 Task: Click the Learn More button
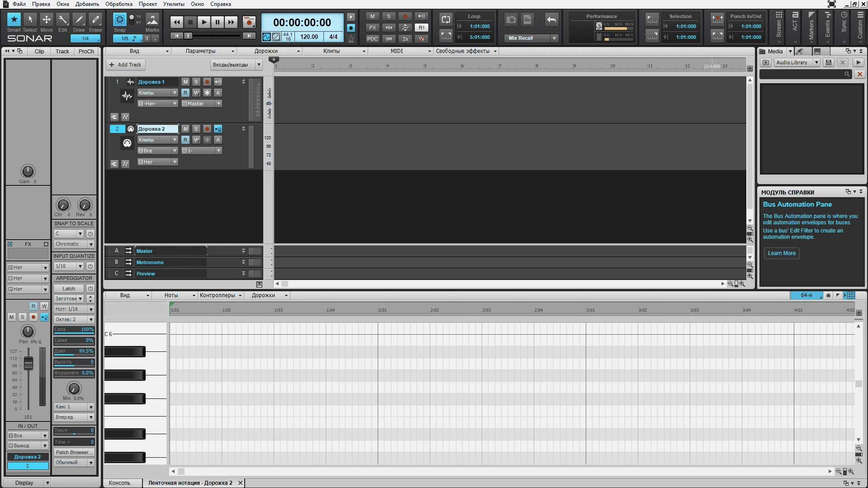point(782,253)
